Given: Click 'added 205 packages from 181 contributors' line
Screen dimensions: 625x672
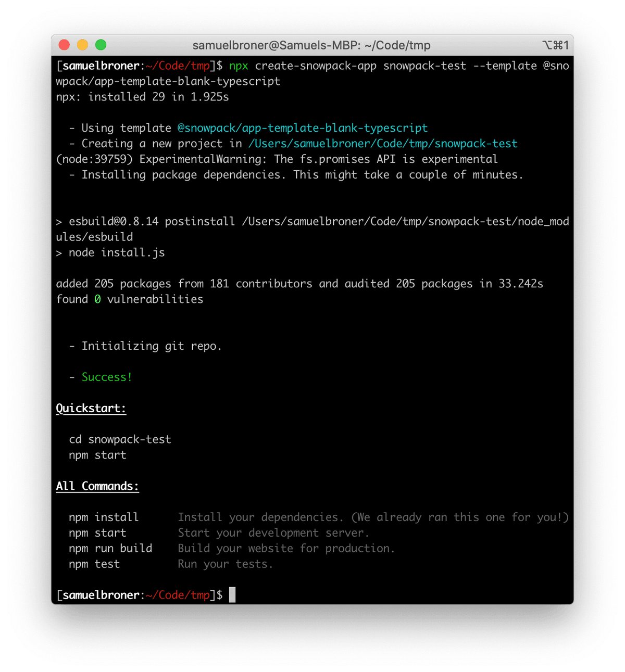Looking at the screenshot, I should (299, 284).
